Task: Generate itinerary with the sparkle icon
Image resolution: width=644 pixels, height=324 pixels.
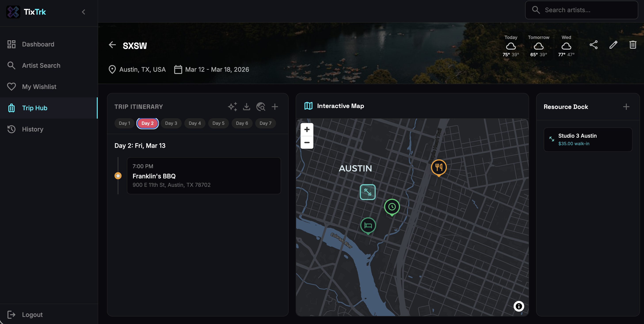Action: pos(232,107)
